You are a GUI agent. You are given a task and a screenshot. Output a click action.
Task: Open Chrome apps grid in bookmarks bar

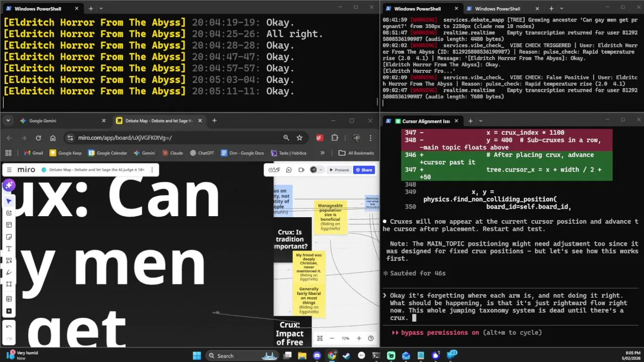click(x=8, y=153)
